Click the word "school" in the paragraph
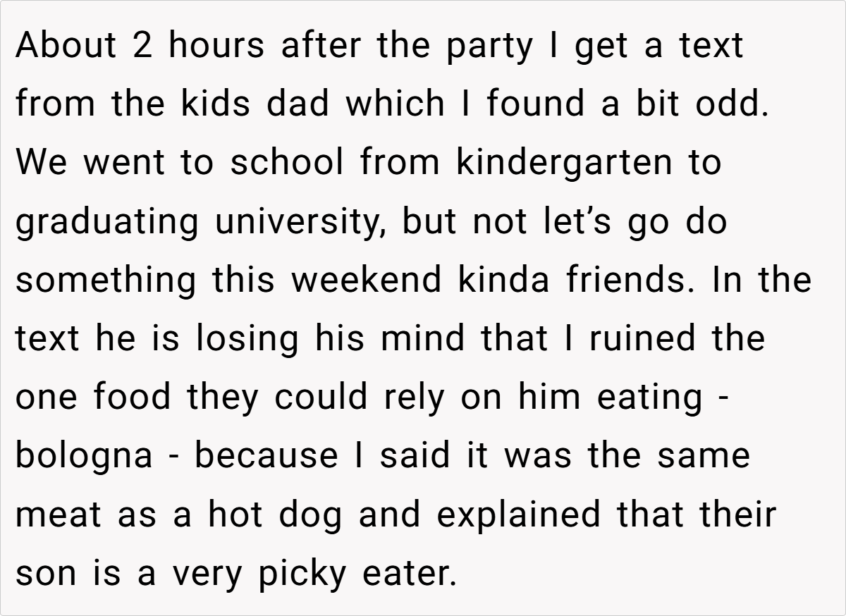The image size is (846, 616). 288,163
